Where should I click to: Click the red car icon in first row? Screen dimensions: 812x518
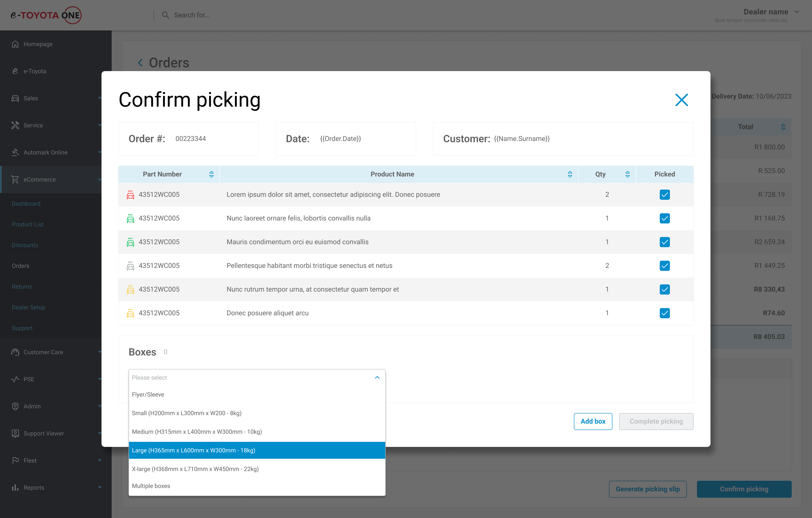click(x=130, y=195)
